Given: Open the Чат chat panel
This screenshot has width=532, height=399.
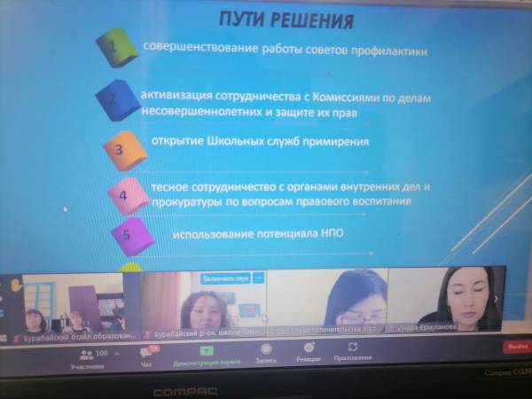Looking at the screenshot, I should point(147,357).
